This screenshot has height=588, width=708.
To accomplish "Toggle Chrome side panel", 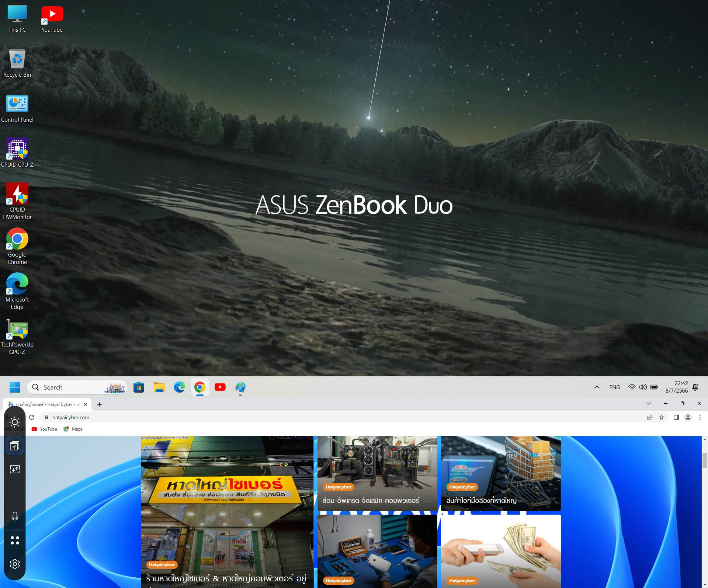I will (x=676, y=417).
